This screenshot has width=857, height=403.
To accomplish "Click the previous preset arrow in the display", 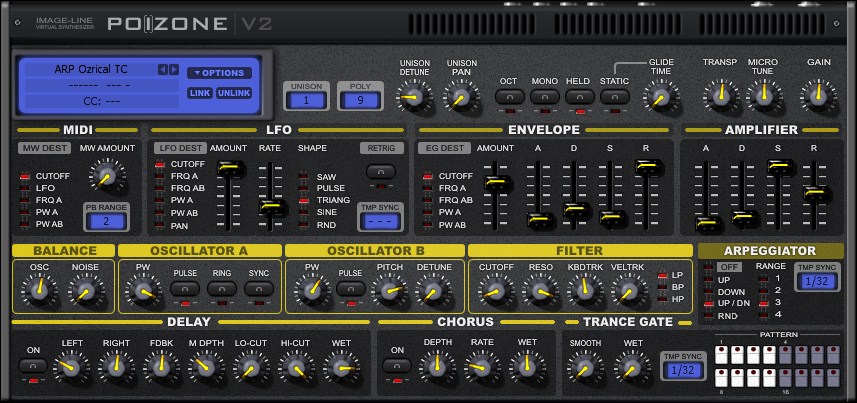I will pyautogui.click(x=163, y=70).
